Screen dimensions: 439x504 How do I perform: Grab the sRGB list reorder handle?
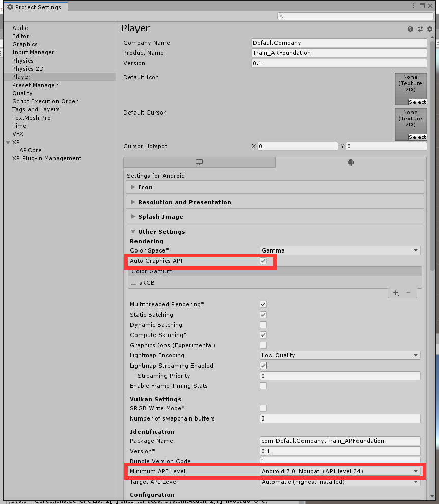[133, 283]
